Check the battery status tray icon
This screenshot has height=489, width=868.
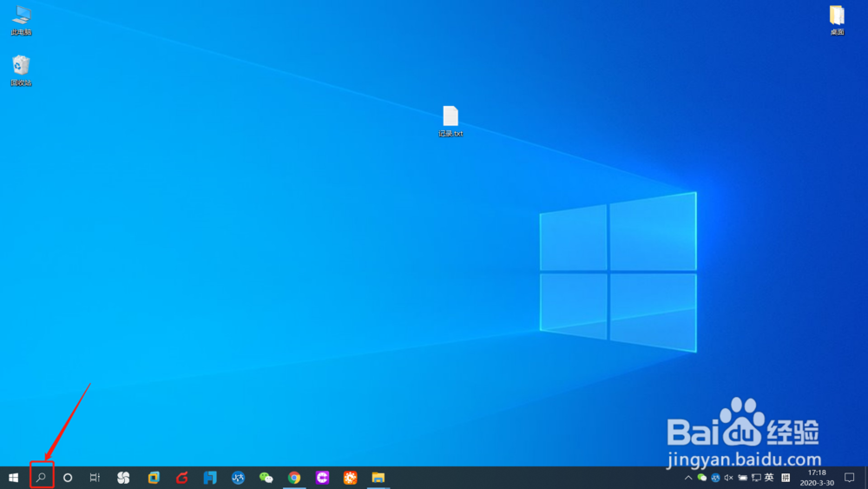click(742, 478)
